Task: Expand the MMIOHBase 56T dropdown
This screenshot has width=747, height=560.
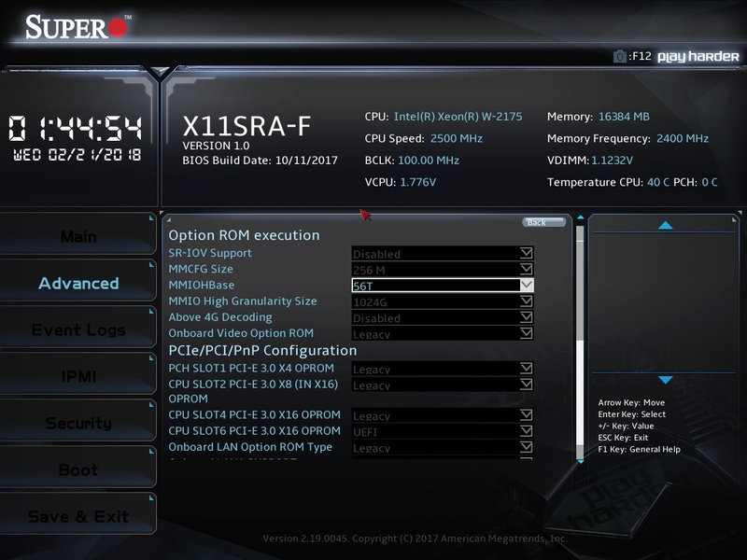Action: tap(443, 286)
